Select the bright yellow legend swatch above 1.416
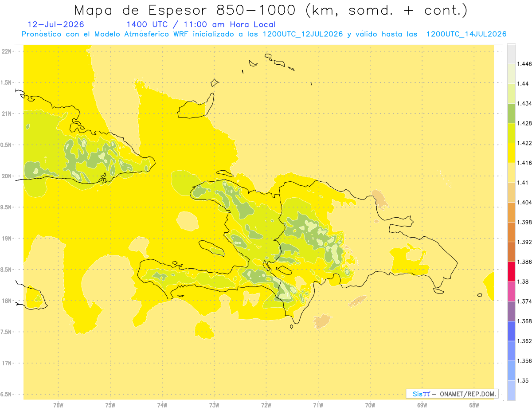 (x=511, y=153)
